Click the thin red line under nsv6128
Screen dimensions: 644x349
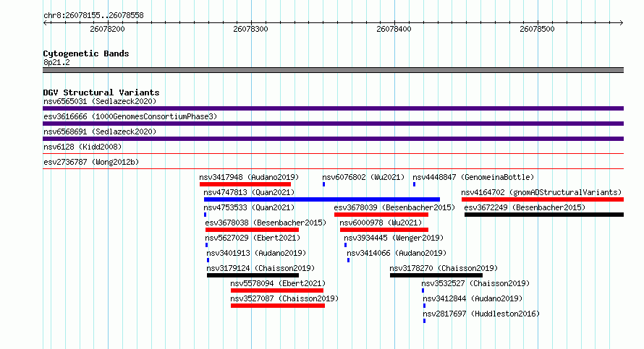(333, 153)
